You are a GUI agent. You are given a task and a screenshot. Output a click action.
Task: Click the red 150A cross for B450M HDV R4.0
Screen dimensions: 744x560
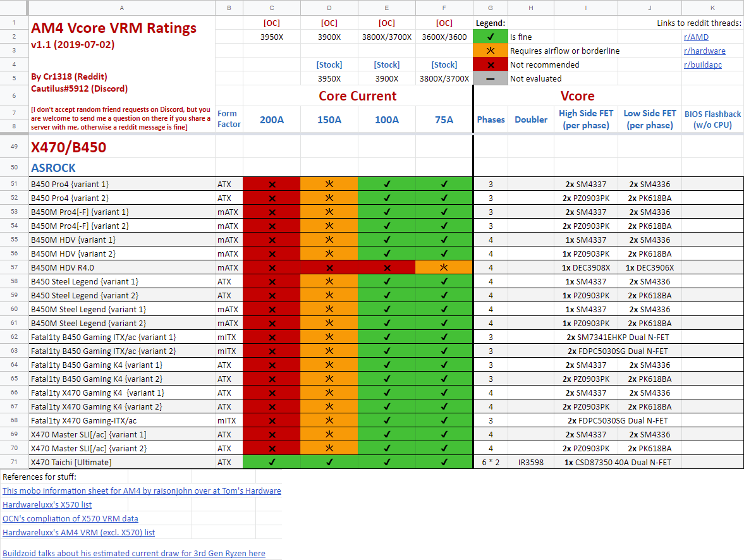(x=329, y=267)
